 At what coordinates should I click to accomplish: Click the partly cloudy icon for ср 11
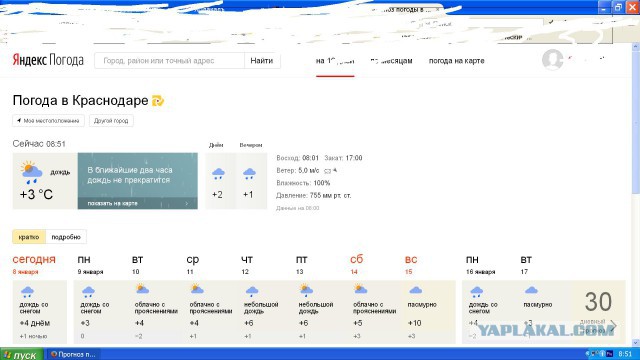tap(197, 289)
